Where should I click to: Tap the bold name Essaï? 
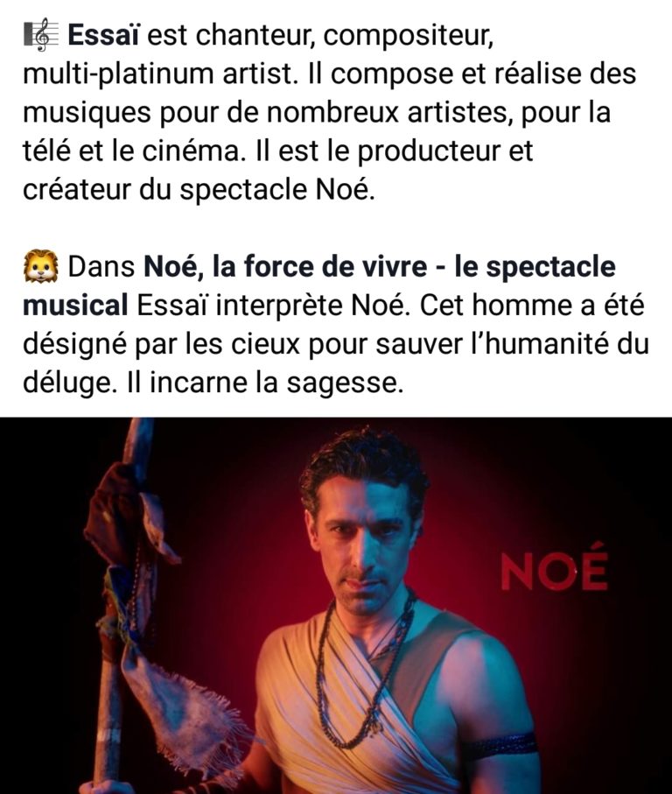pyautogui.click(x=103, y=35)
